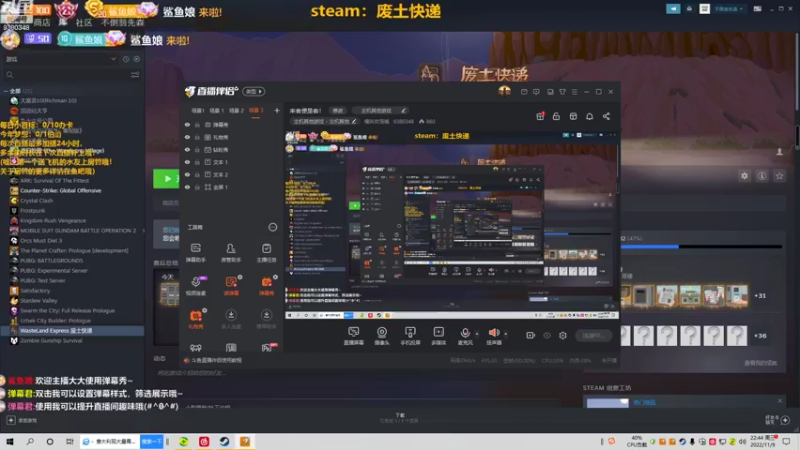Viewport: 800px width, 450px height.
Task: Toggle visibility of 弹幕秀 layer
Action: pos(187,124)
